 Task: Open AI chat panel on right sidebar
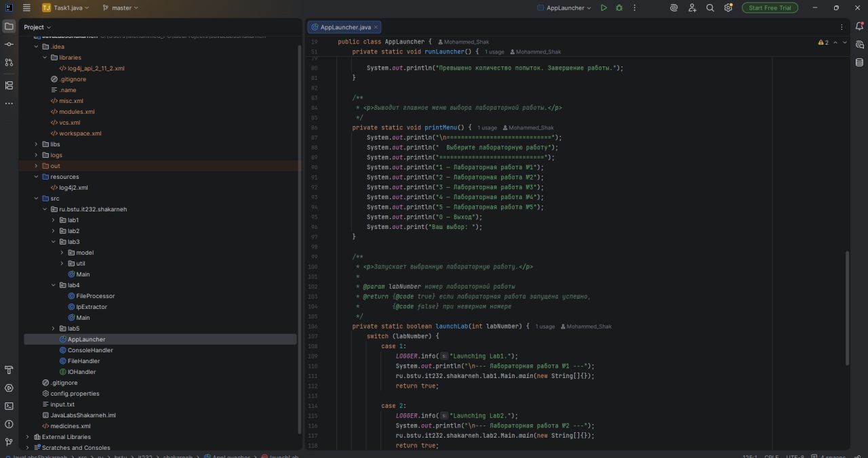(859, 45)
